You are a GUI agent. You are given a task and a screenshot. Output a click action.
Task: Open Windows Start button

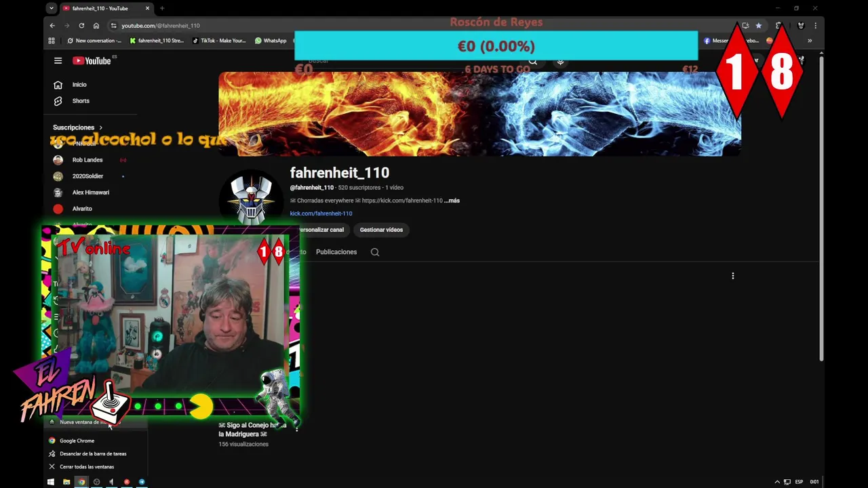point(51,482)
